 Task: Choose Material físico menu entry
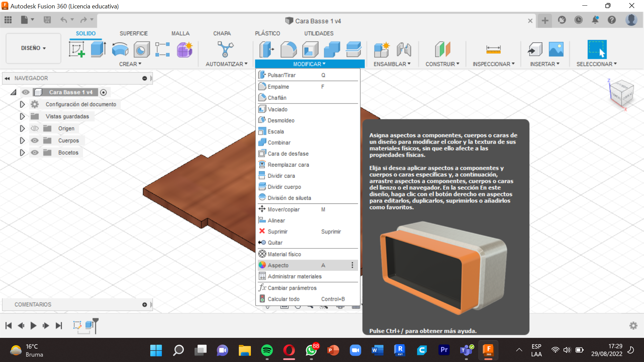[284, 254]
